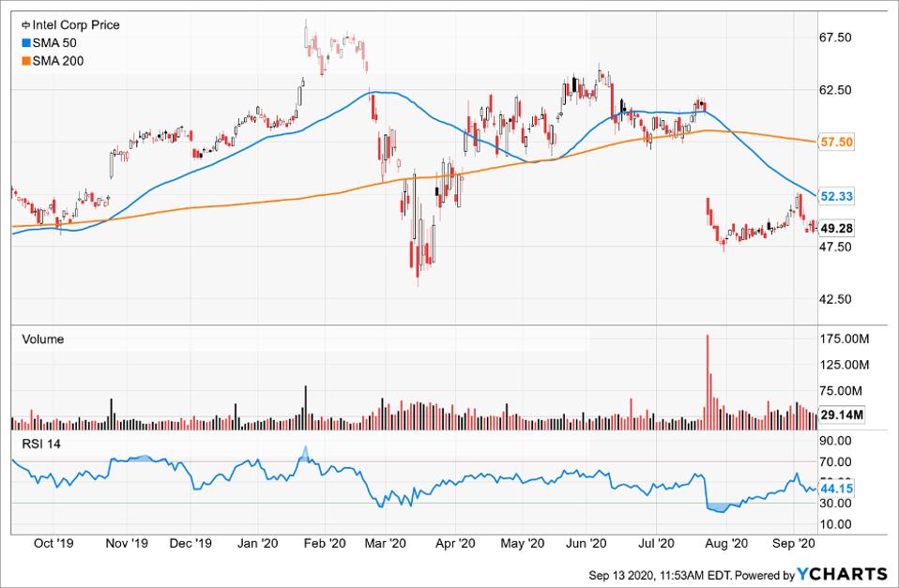
Task: Select the Volume panel title
Action: tap(42, 339)
